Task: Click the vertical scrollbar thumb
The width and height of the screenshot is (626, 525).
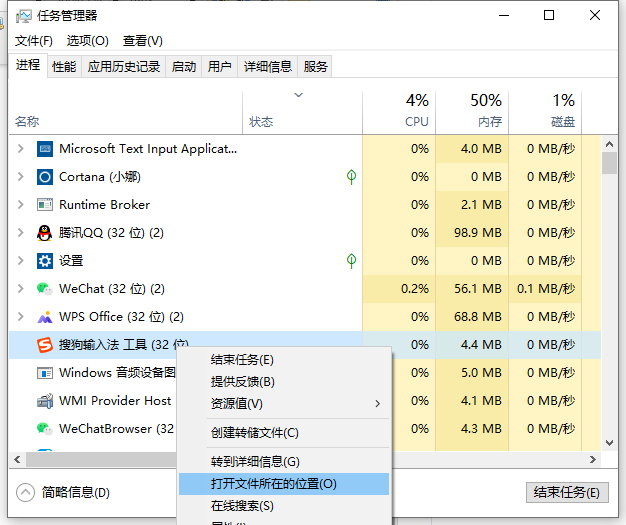Action: (609, 163)
